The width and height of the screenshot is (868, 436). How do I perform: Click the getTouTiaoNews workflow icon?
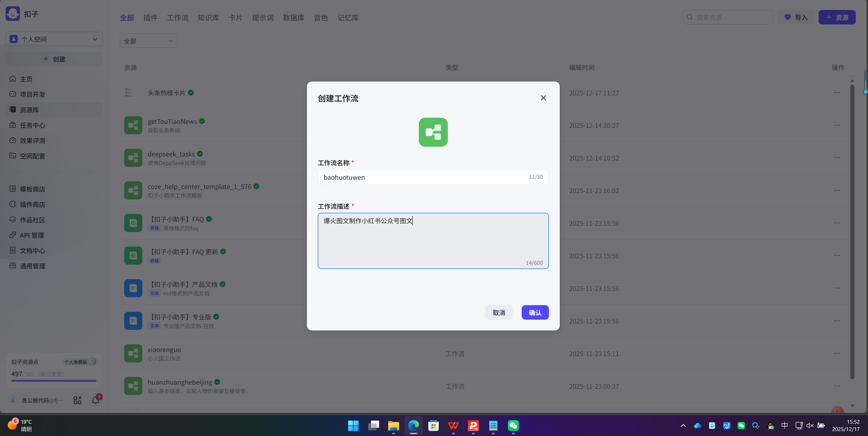pyautogui.click(x=133, y=125)
